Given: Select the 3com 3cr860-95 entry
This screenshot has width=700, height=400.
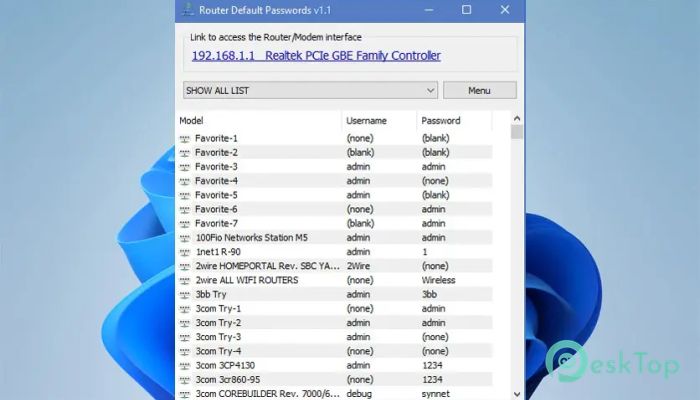Looking at the screenshot, I should (x=228, y=379).
